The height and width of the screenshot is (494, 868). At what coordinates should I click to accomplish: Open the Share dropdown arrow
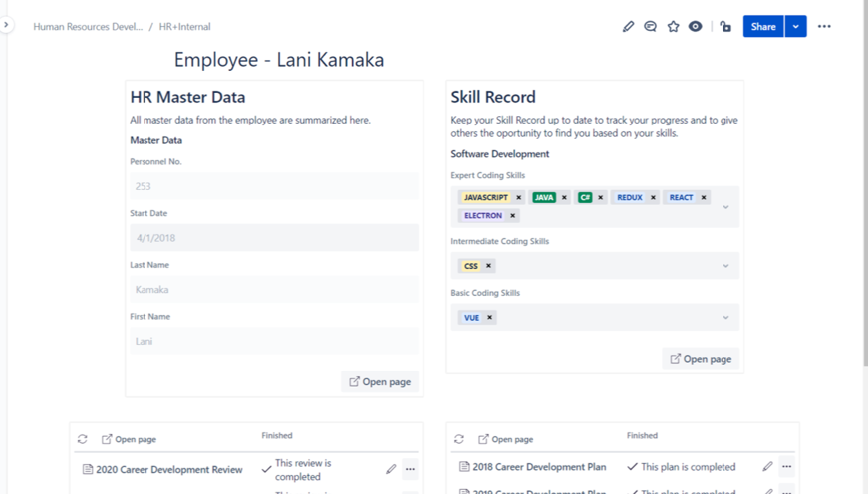point(795,27)
